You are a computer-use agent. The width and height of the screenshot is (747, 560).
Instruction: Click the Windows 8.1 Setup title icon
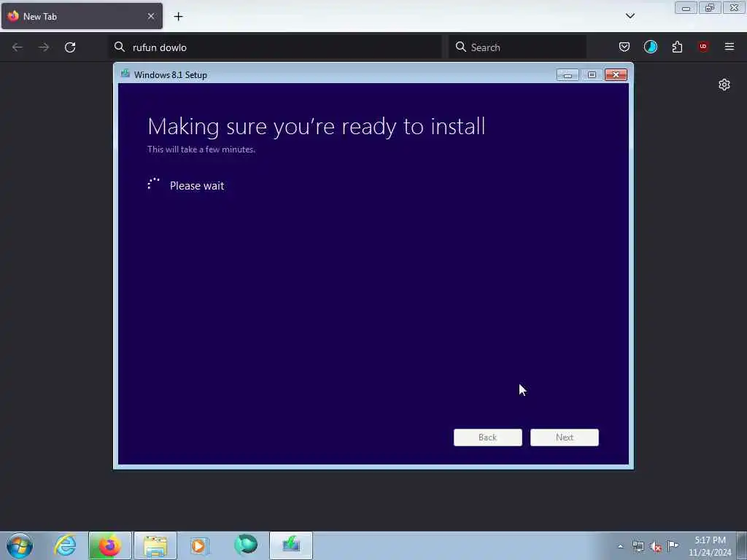click(x=125, y=74)
